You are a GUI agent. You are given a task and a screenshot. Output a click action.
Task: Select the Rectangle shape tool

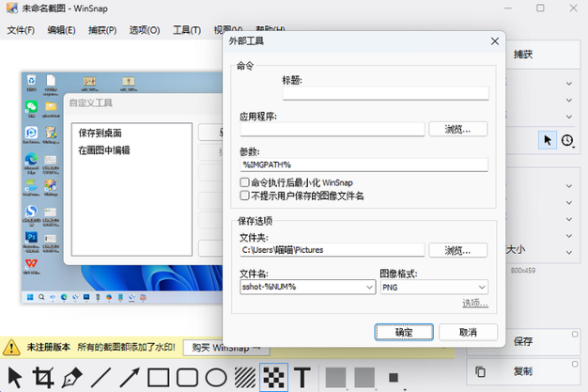pos(159,378)
